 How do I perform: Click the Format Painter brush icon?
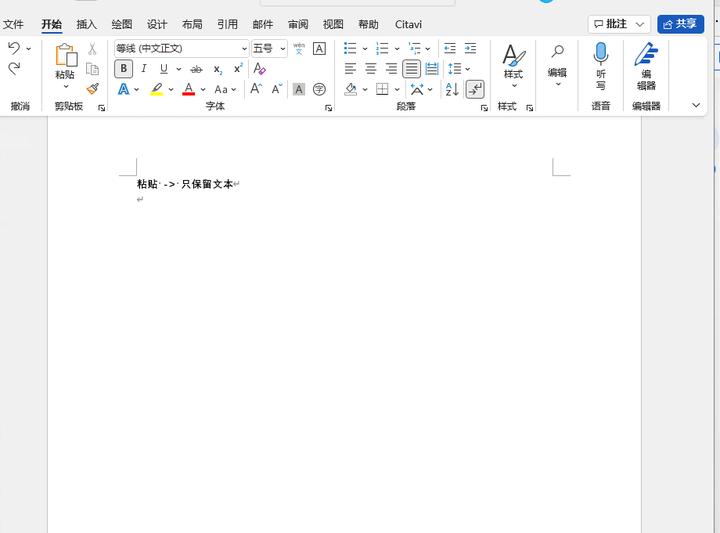92,89
